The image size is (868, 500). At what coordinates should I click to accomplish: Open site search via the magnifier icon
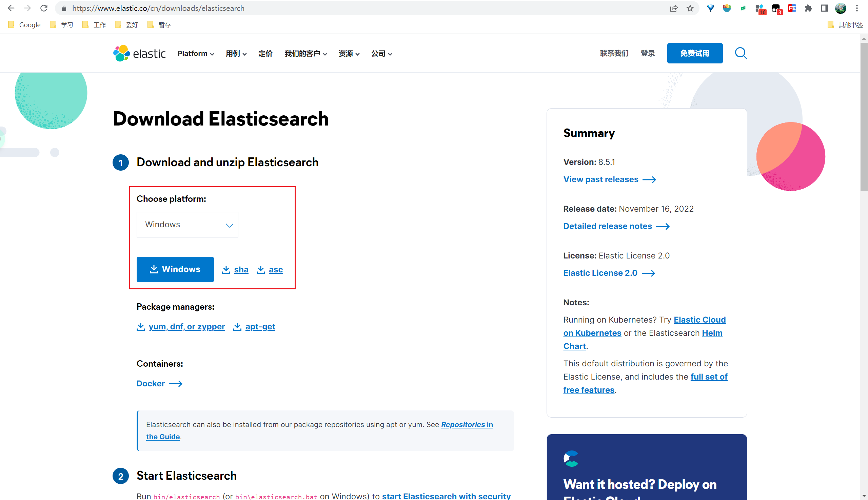click(x=741, y=53)
